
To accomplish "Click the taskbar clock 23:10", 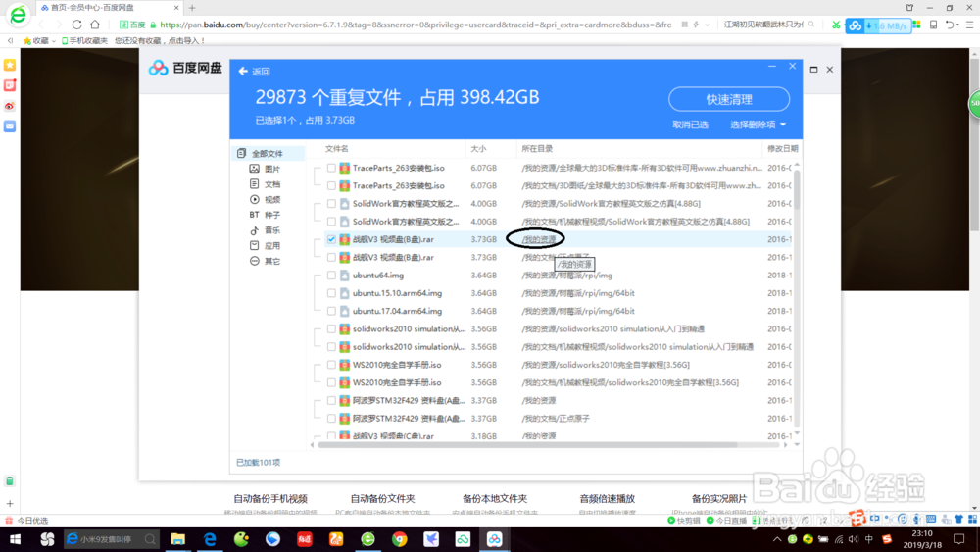I will coord(922,534).
